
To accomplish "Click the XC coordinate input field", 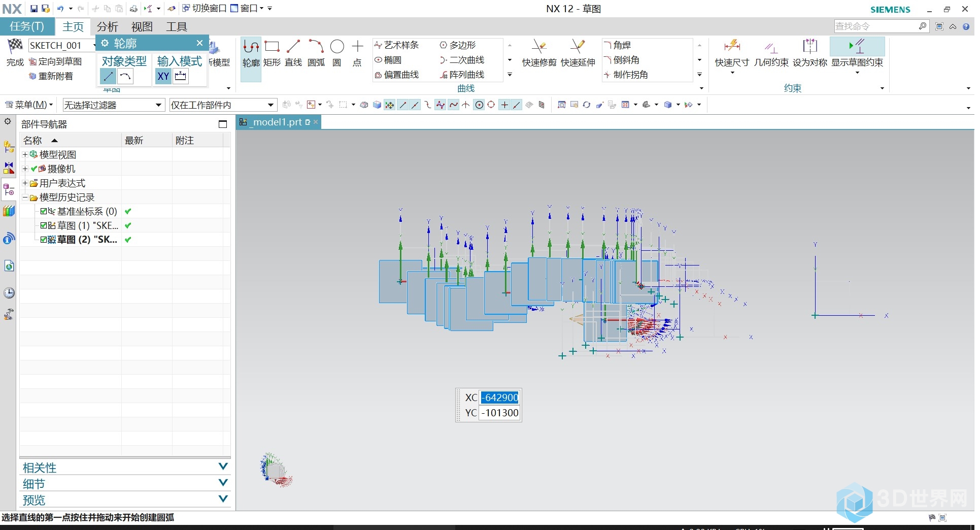I will tap(500, 397).
